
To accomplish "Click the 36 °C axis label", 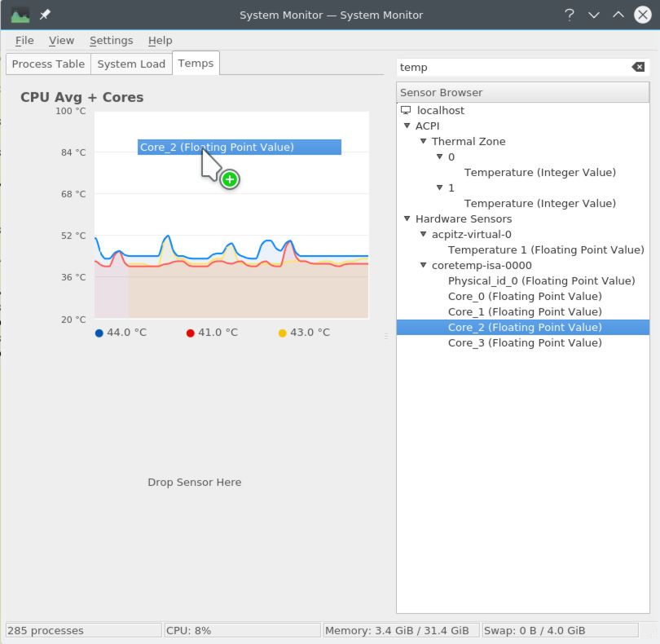I will point(73,277).
